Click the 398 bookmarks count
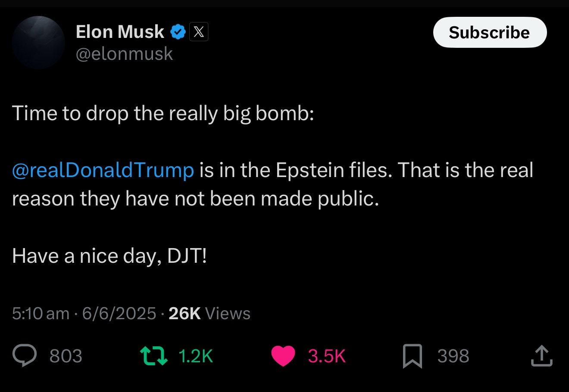 point(453,356)
